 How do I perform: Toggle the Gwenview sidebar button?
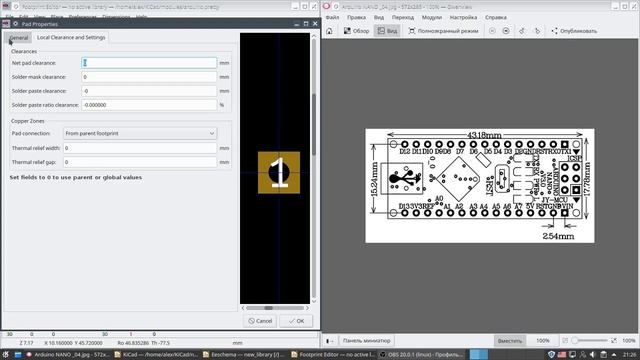pos(330,340)
